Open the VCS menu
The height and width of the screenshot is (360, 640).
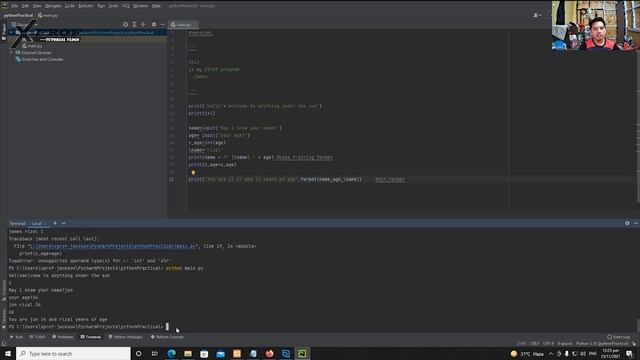pos(126,6)
